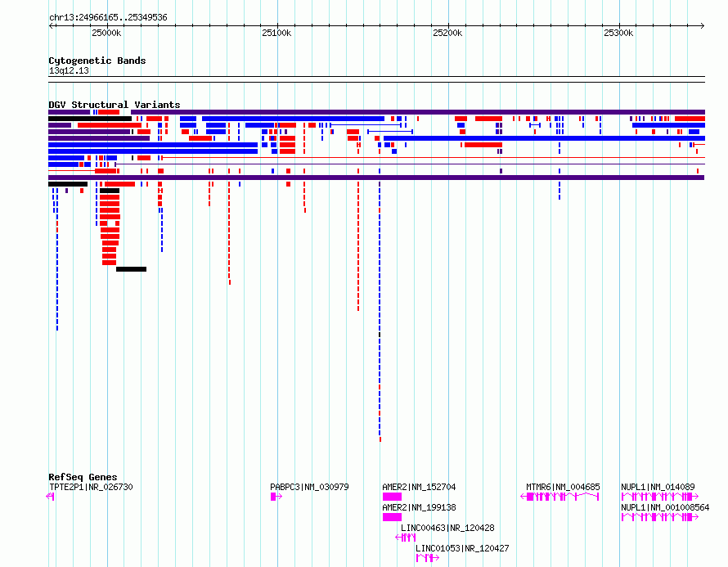This screenshot has width=728, height=567.
Task: Click the NUPL1 NM_001008564 exon structure glyph
Action: pyautogui.click(x=660, y=517)
